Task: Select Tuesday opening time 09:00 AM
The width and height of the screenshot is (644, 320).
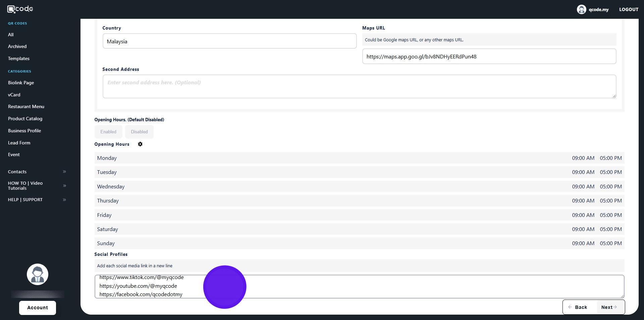Action: point(583,172)
